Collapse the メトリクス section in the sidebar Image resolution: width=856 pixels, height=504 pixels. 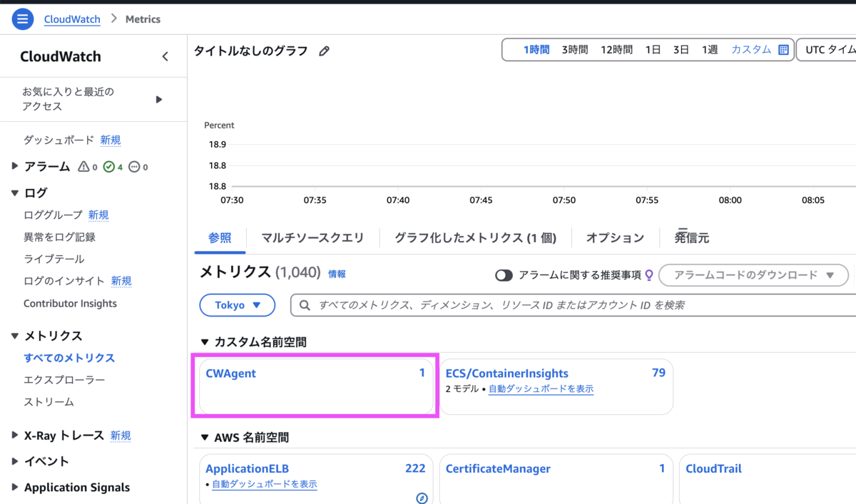[x=15, y=336]
